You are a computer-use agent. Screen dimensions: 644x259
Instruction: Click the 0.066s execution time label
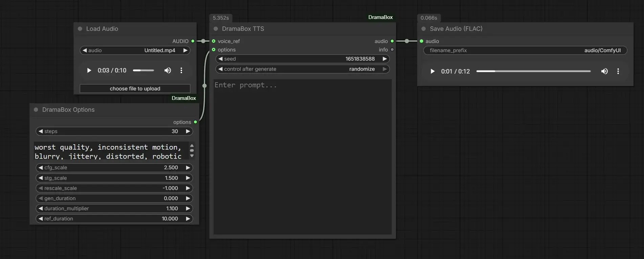pyautogui.click(x=429, y=18)
